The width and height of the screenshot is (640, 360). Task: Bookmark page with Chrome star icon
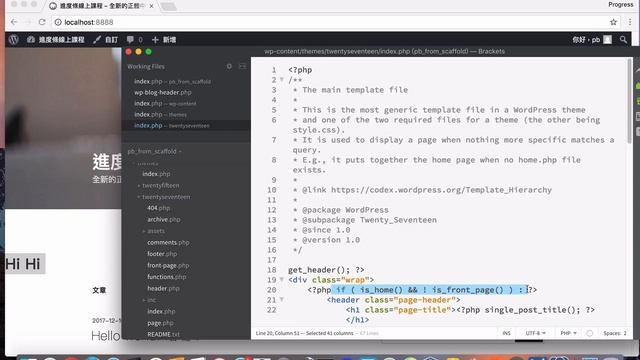point(613,22)
